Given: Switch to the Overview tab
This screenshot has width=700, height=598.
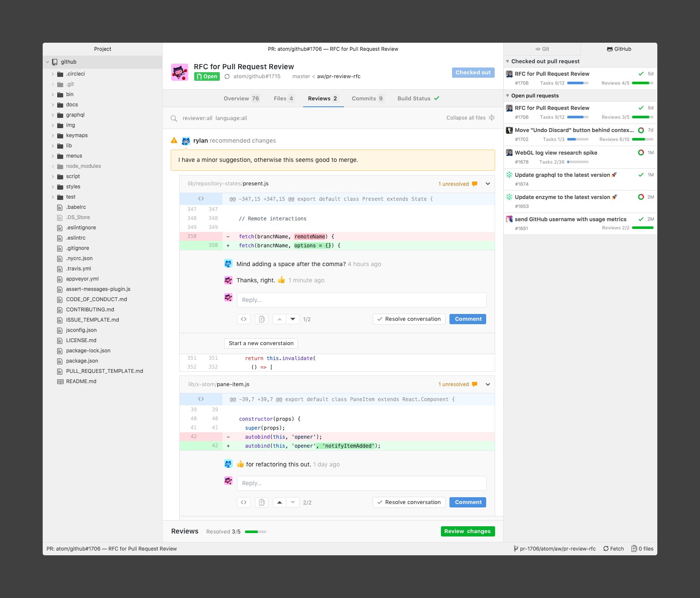Looking at the screenshot, I should [x=241, y=98].
